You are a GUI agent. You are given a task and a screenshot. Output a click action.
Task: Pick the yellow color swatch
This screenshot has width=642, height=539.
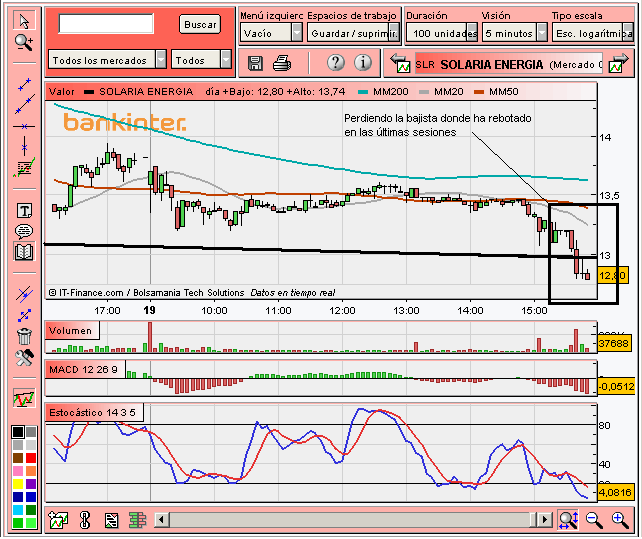[x=18, y=484]
